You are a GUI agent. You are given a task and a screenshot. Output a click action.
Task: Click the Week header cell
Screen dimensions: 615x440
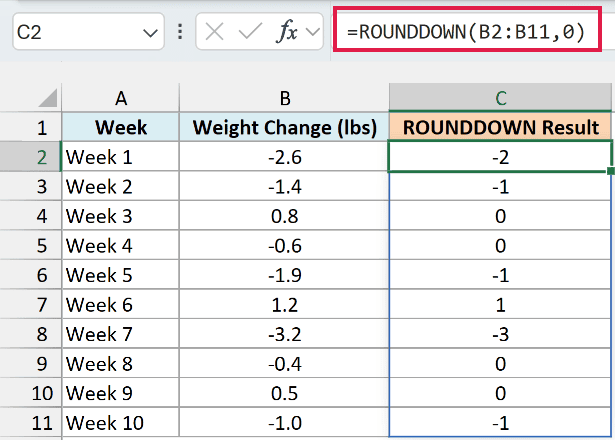pyautogui.click(x=120, y=127)
